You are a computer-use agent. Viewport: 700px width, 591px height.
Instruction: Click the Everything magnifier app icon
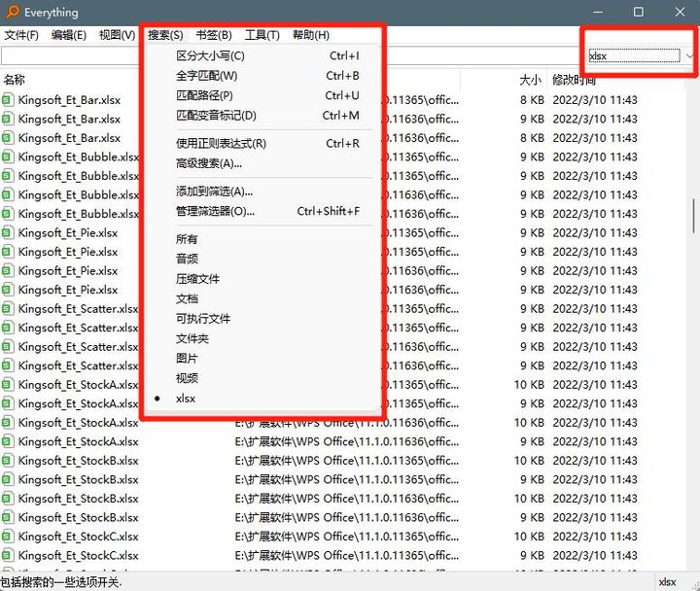(x=12, y=13)
